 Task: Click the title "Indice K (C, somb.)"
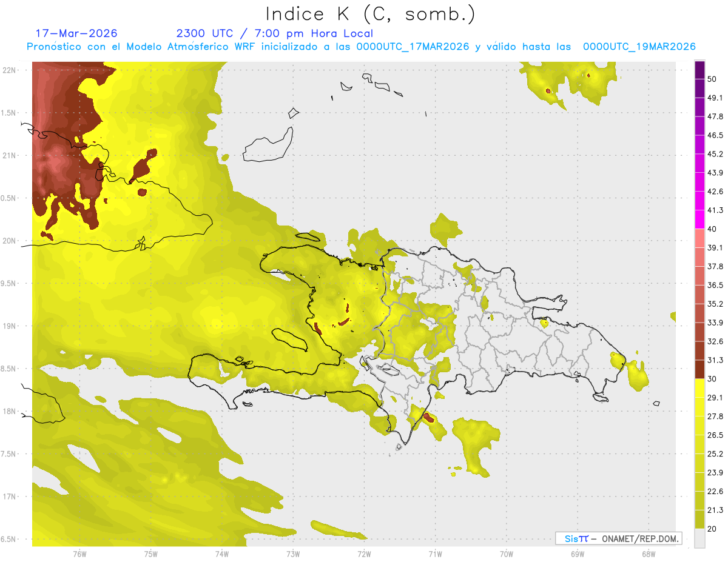(x=370, y=15)
